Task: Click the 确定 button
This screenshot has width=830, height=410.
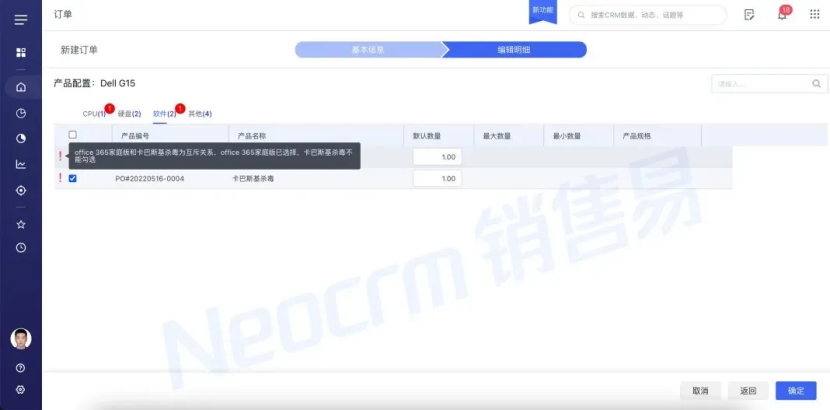Action: coord(795,390)
